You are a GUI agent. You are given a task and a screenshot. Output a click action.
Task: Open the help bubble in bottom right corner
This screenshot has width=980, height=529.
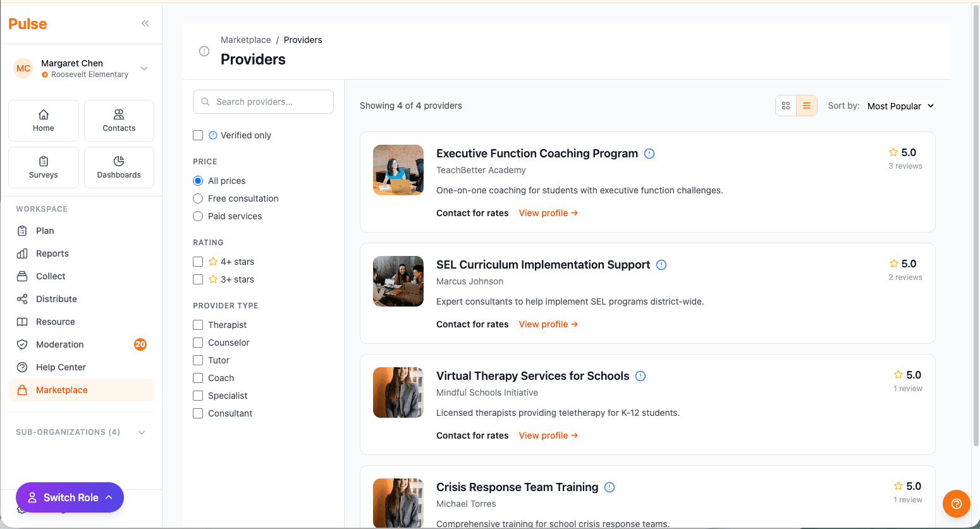click(x=956, y=504)
